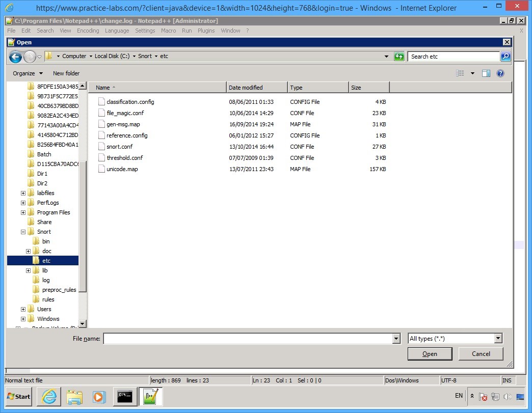Show the preview pane
Image resolution: width=532 pixels, height=413 pixels.
[486, 73]
